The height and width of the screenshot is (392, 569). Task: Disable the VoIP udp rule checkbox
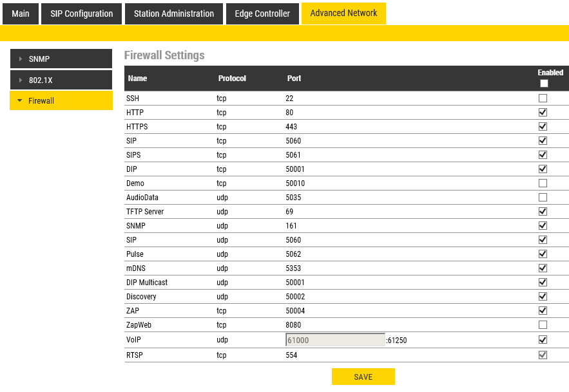(543, 340)
